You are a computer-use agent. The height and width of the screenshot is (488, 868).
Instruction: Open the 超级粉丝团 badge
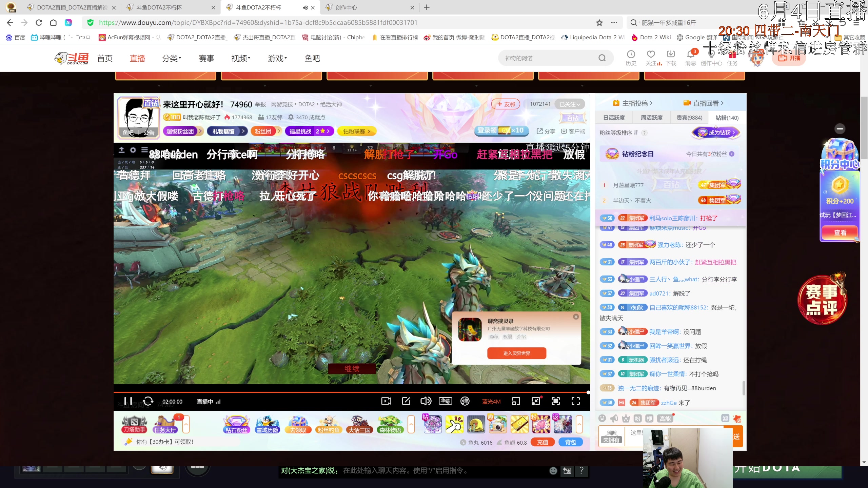[183, 131]
